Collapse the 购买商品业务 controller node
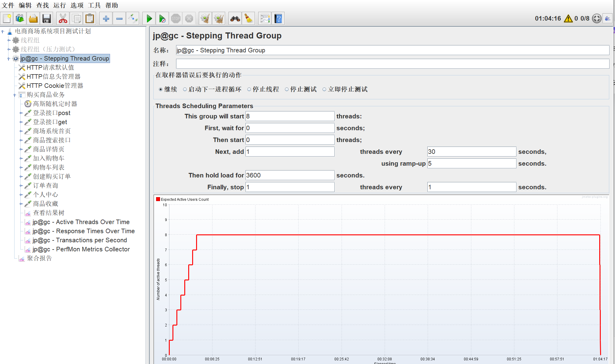The width and height of the screenshot is (615, 364). pyautogui.click(x=15, y=95)
